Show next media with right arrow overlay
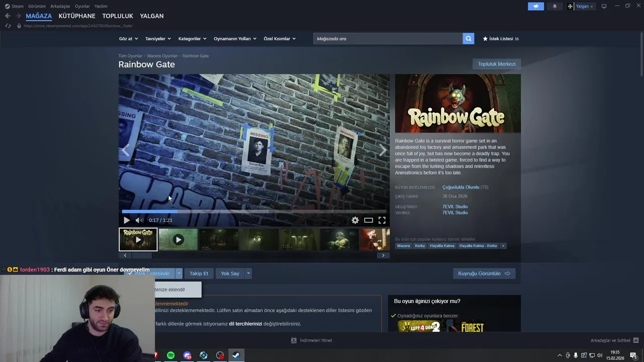 pyautogui.click(x=383, y=150)
